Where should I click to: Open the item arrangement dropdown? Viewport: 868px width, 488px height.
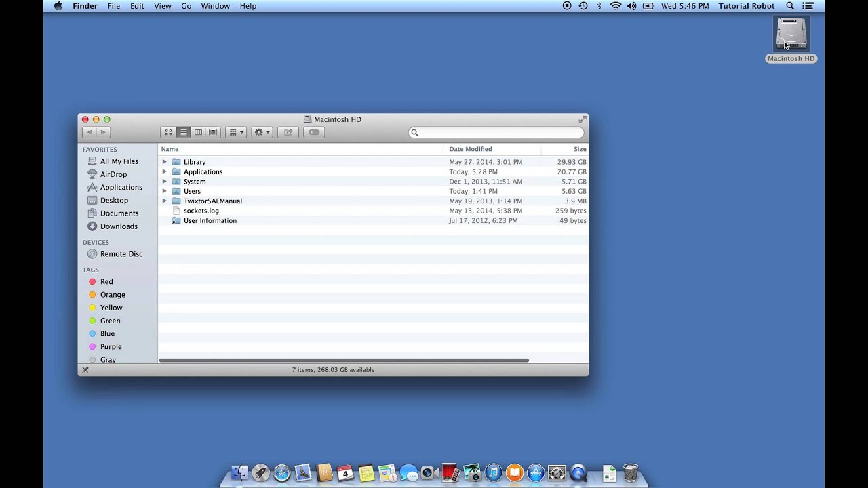pos(236,132)
